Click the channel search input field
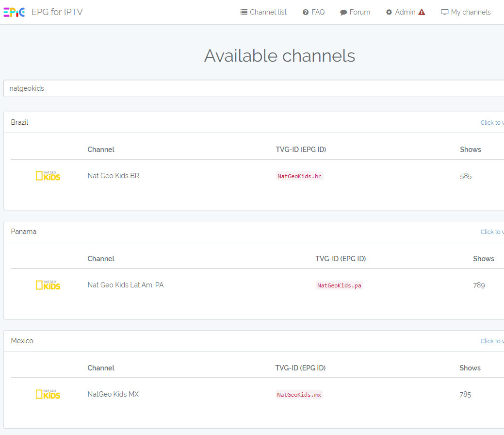 pyautogui.click(x=252, y=88)
